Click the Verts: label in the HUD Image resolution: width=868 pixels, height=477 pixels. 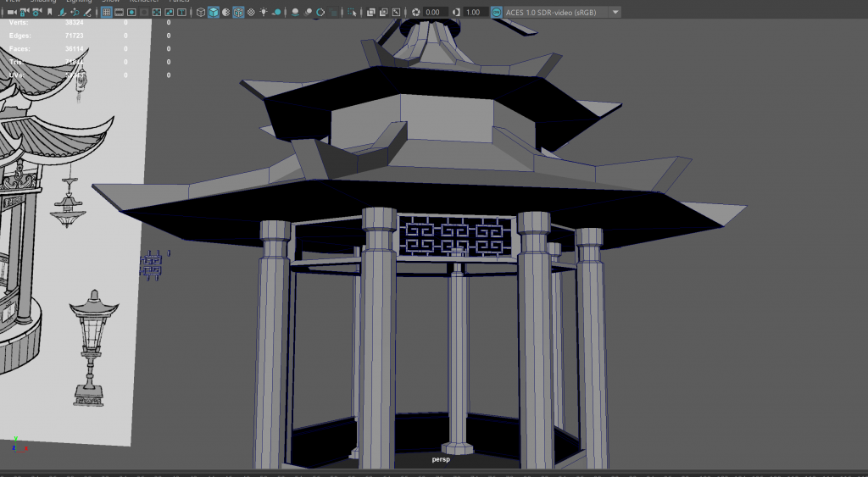pyautogui.click(x=19, y=23)
